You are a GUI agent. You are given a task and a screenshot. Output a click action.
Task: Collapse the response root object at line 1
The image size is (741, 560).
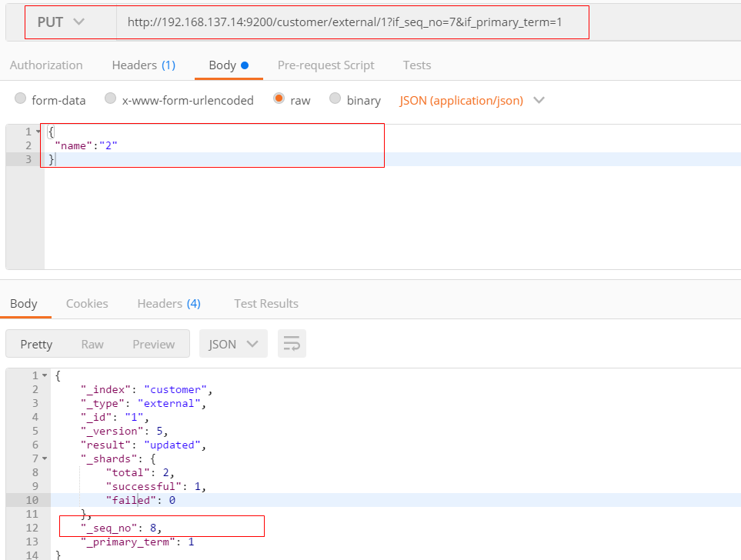(45, 375)
